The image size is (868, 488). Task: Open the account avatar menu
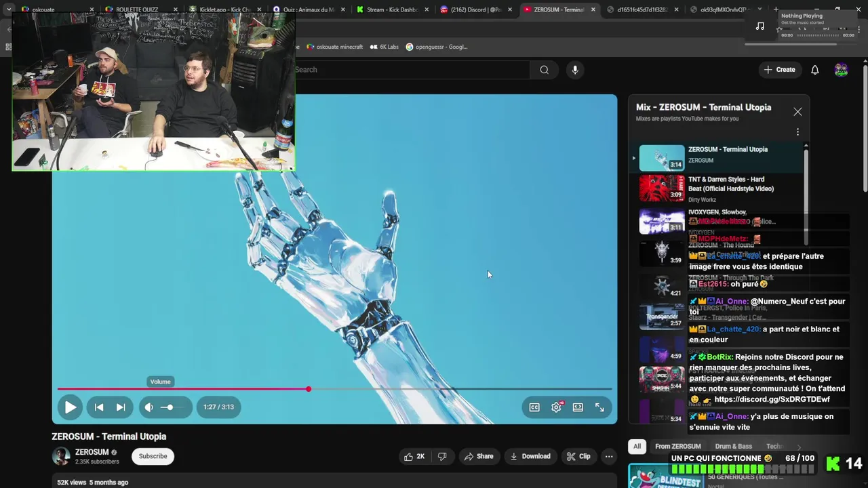[841, 70]
